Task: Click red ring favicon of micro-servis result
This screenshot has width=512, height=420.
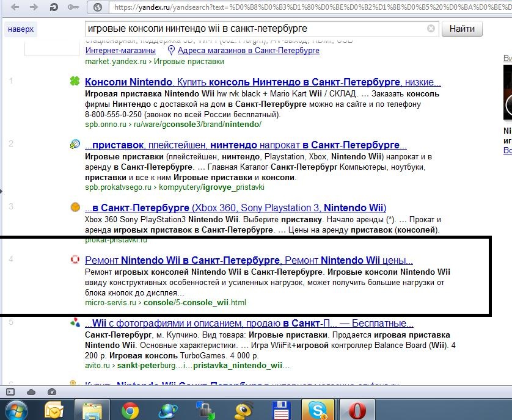Action: click(75, 259)
